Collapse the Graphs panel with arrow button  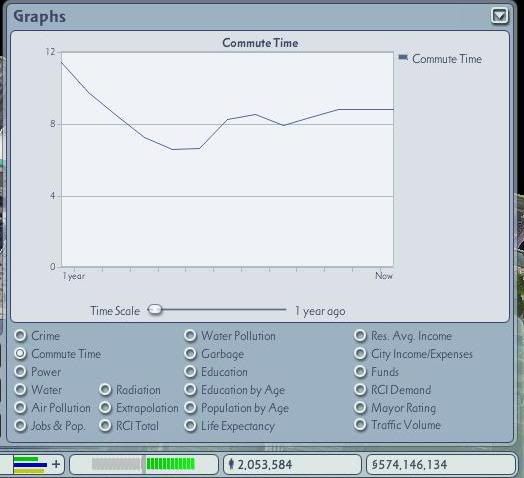(500, 16)
